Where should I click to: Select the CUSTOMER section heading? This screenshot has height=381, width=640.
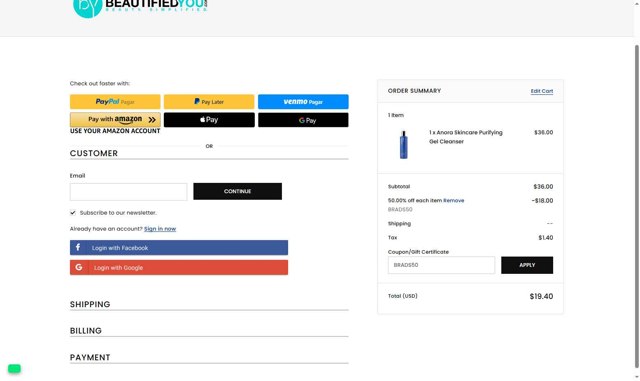point(94,153)
